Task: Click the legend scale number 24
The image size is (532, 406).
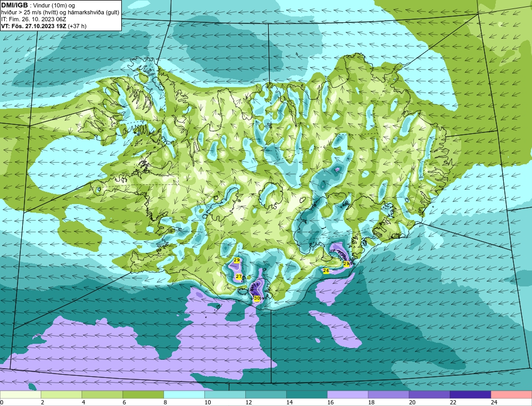Action: pos(494,402)
